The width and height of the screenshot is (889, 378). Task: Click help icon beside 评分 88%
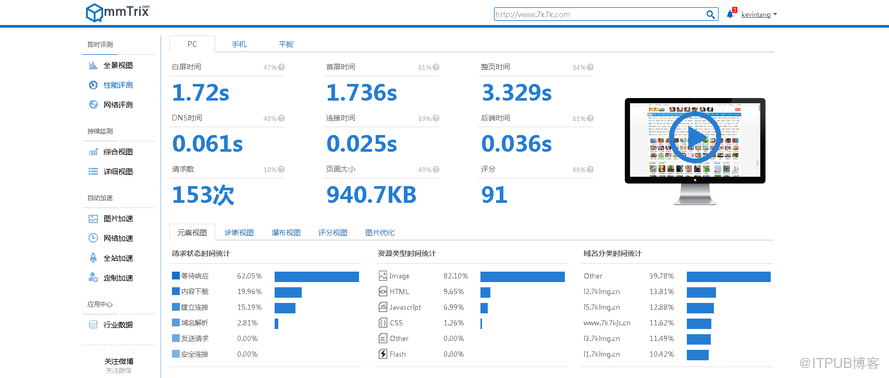point(591,169)
